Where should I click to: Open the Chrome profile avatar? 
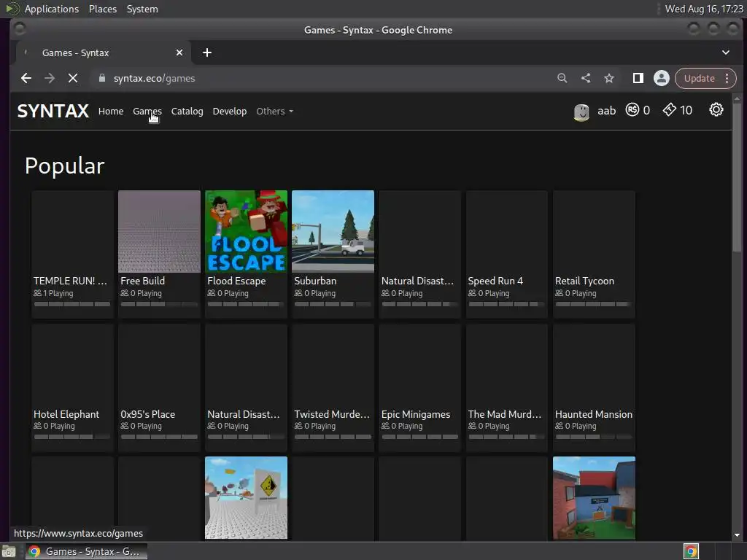(661, 78)
